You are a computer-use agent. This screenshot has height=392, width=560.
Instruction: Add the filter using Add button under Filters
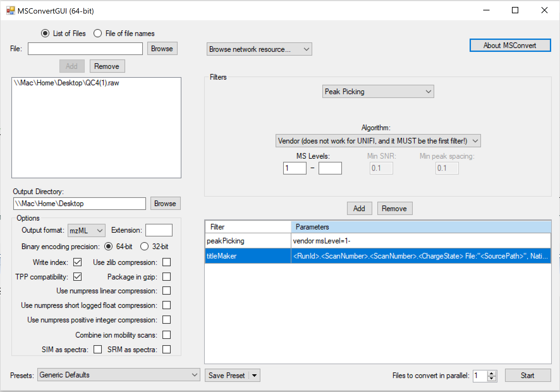(x=359, y=208)
